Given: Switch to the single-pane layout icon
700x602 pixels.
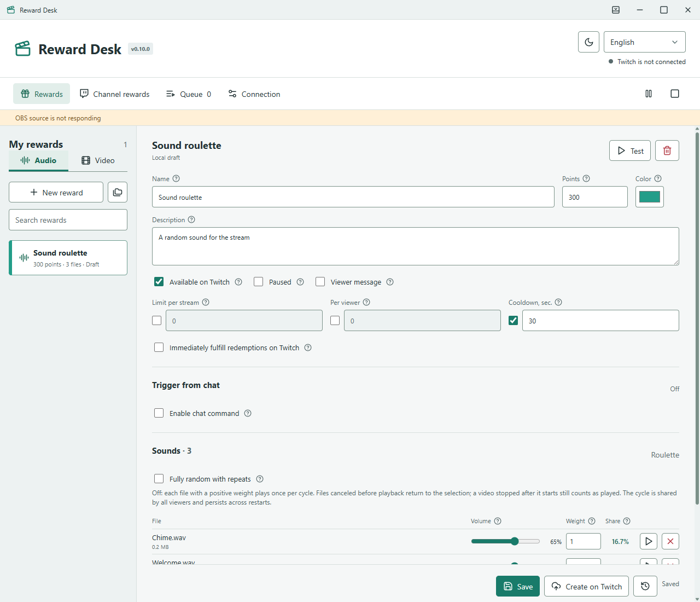Looking at the screenshot, I should point(675,94).
